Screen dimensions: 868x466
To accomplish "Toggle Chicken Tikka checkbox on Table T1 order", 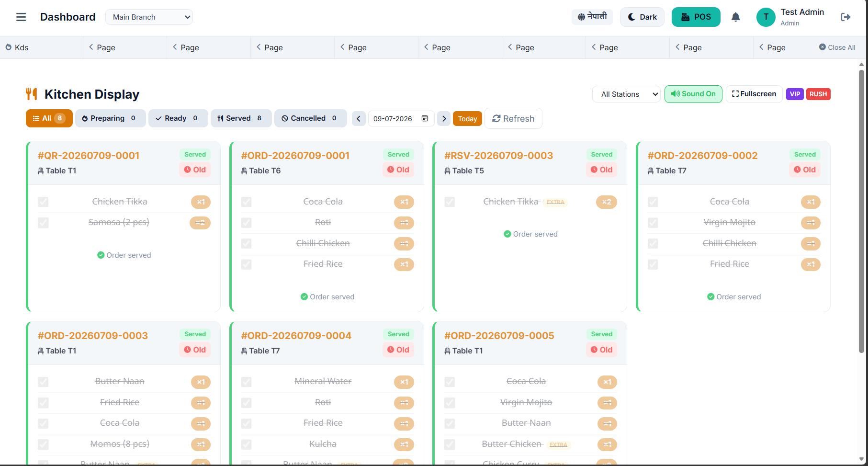I will (43, 202).
